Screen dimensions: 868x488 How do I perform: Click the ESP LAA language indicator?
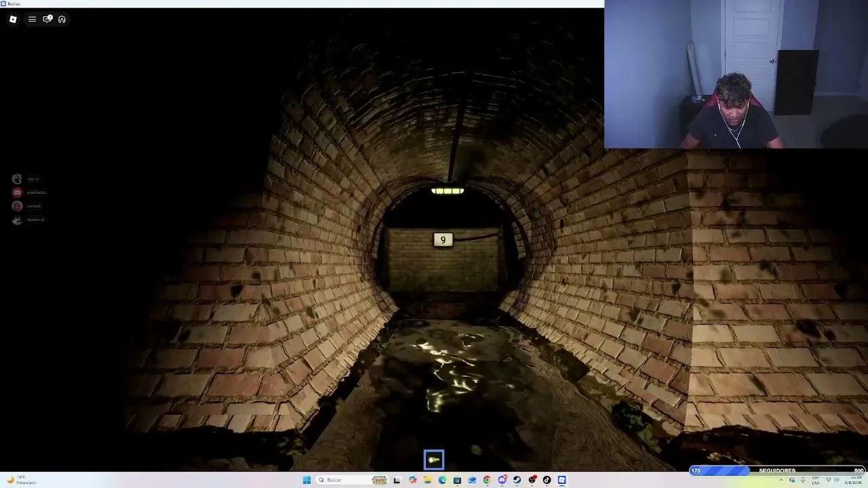(x=816, y=480)
